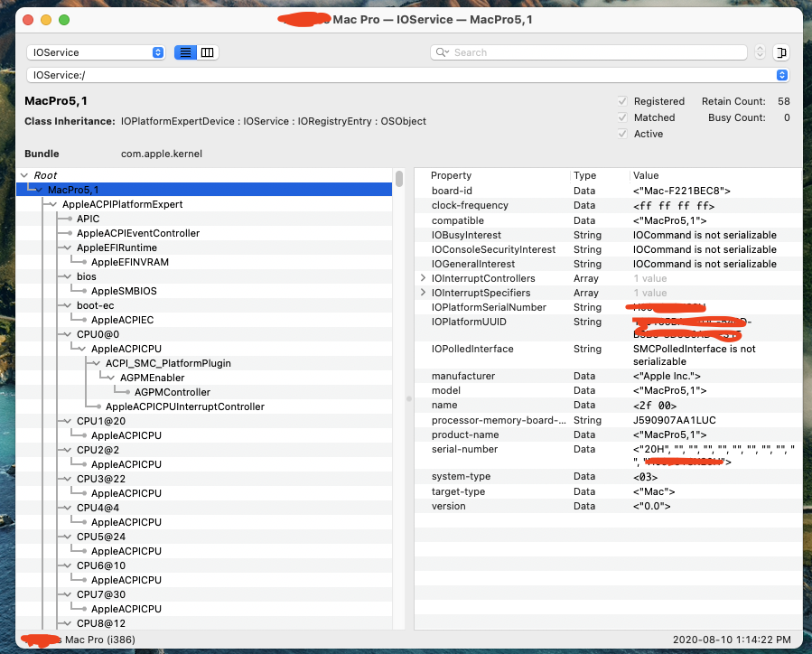Select the target-type property row
Image resolution: width=812 pixels, height=654 pixels.
(x=609, y=491)
